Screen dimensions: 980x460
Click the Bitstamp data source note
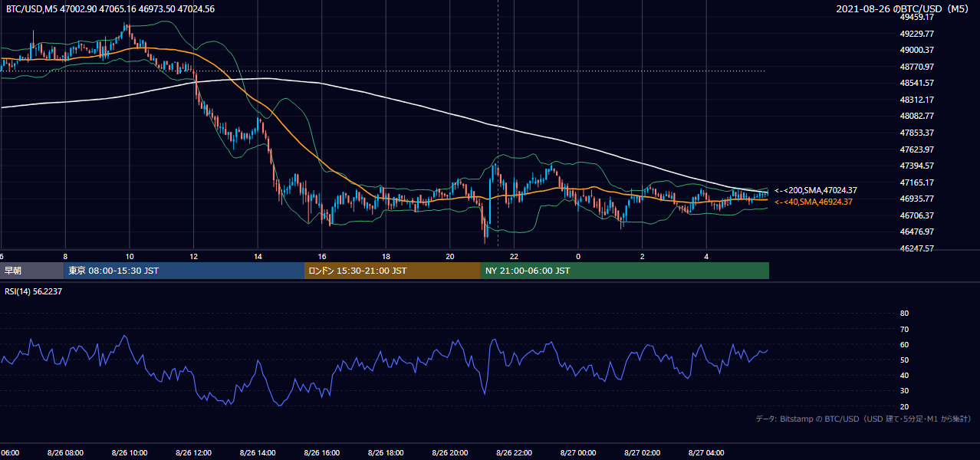pos(863,419)
